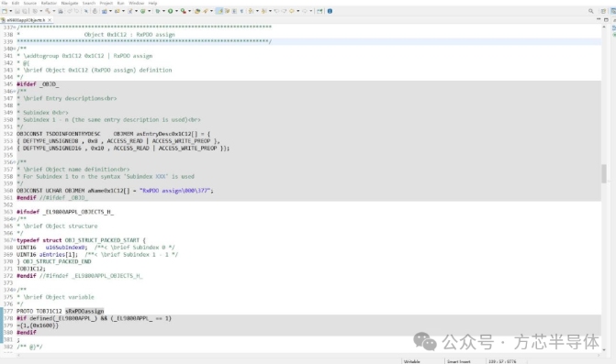Click the scrollbar up arrow

[603, 28]
